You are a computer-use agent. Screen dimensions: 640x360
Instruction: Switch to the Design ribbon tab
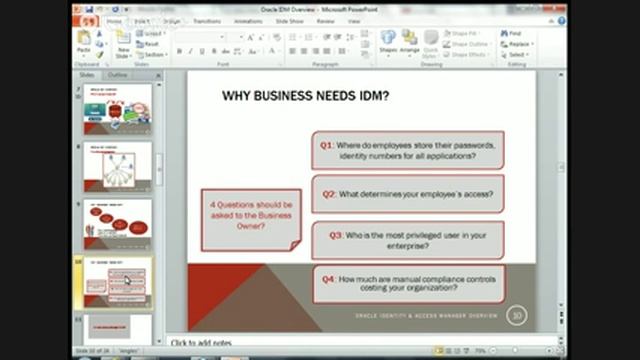click(172, 21)
